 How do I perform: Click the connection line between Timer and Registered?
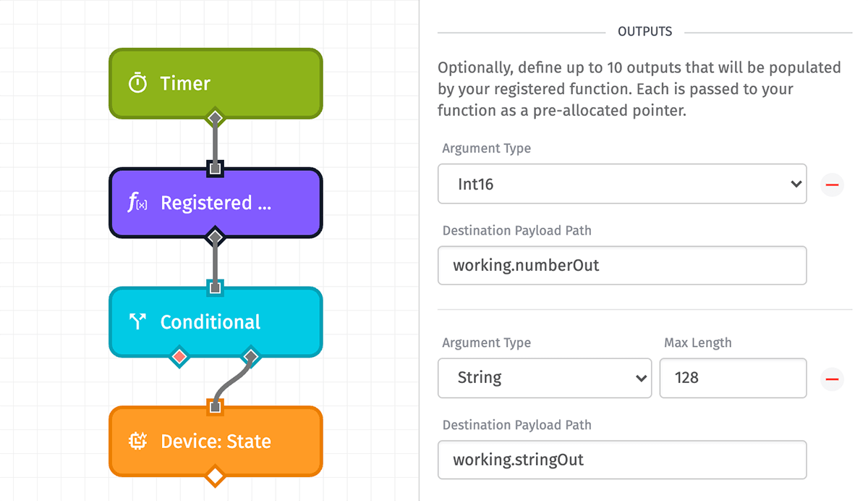(x=215, y=143)
